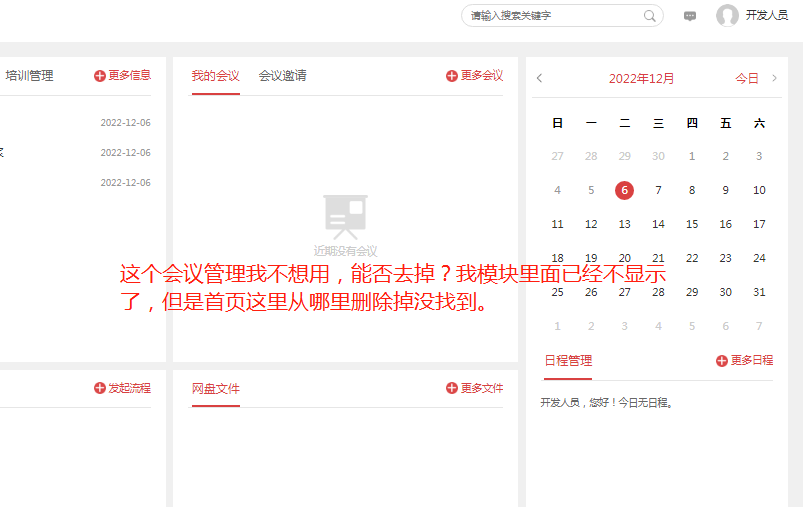
Task: Select December 15 in calendar
Action: [692, 224]
